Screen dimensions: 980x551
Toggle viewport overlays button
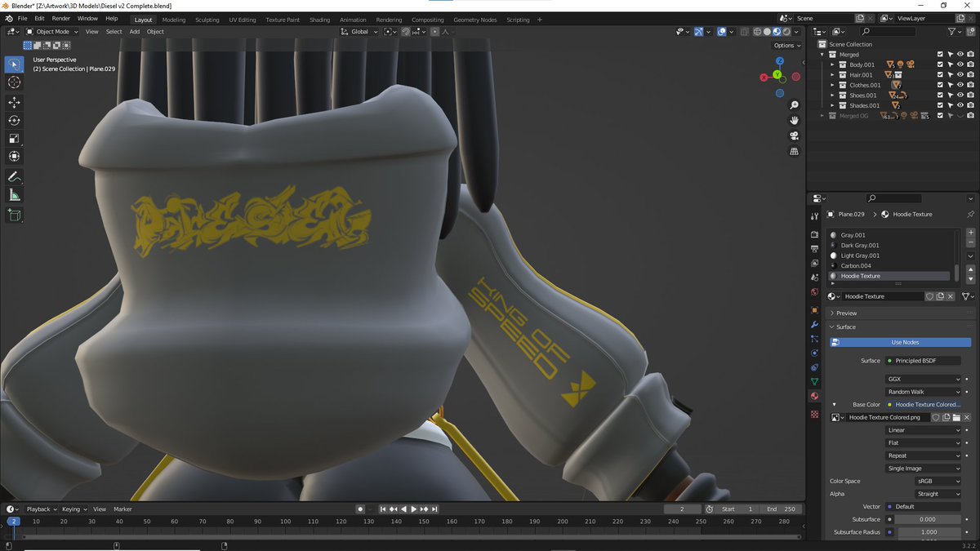coord(722,32)
